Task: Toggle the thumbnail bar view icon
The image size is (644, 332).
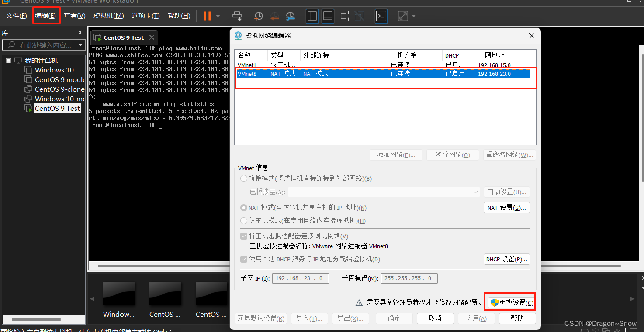Action: (x=328, y=16)
